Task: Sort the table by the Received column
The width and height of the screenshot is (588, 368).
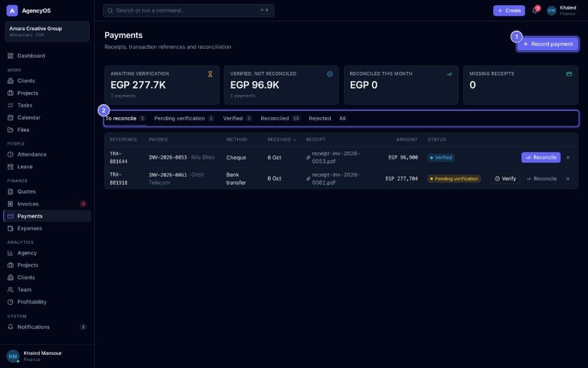Action: [281, 140]
